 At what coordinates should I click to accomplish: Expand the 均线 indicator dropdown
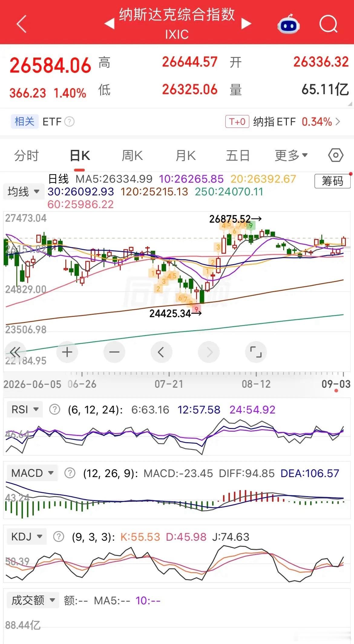pyautogui.click(x=23, y=191)
